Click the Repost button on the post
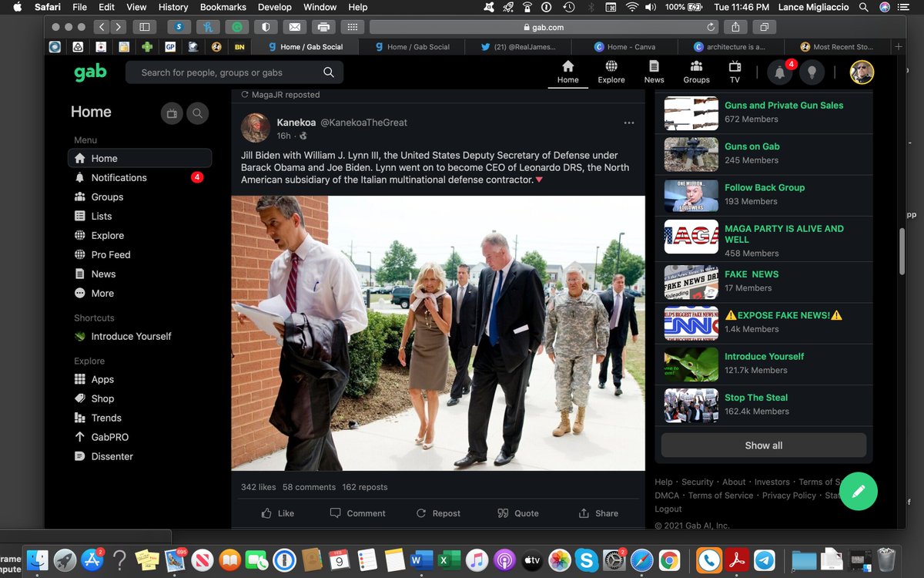Viewport: 924px width, 578px height. tap(438, 513)
